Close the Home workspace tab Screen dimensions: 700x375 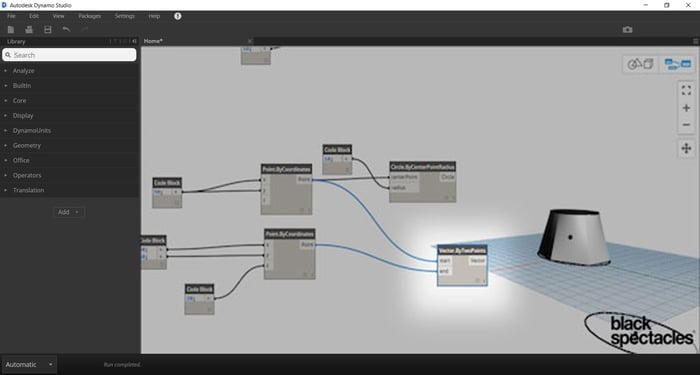(x=250, y=41)
